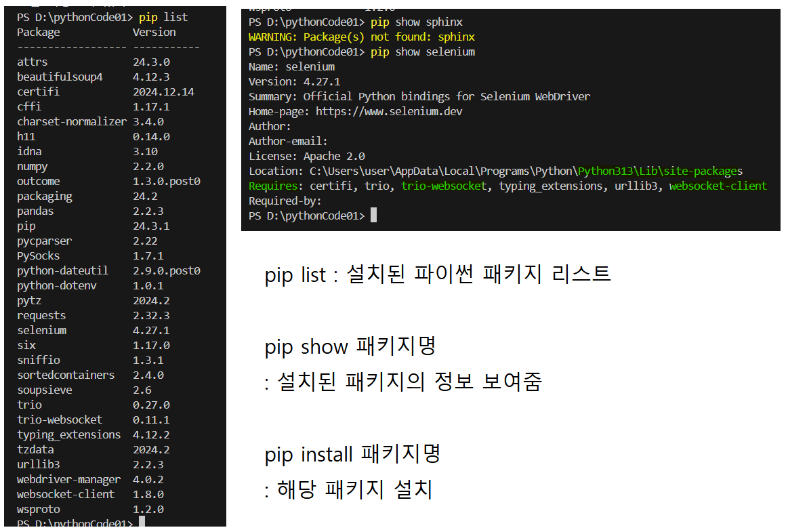The image size is (788, 532).
Task: Click the 'python-dateutil' package name
Action: [62, 271]
